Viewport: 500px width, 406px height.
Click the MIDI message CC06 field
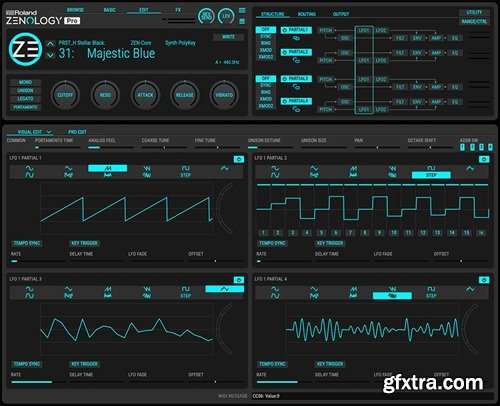[x=372, y=396]
